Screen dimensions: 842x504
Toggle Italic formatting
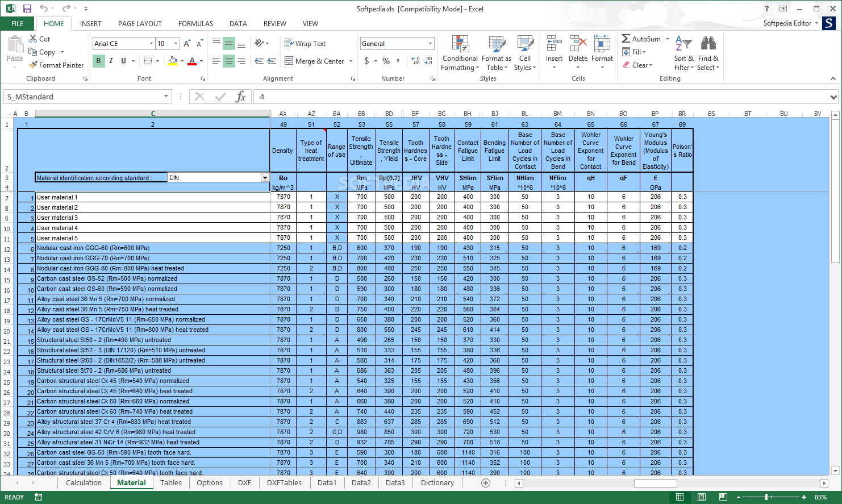(x=111, y=61)
